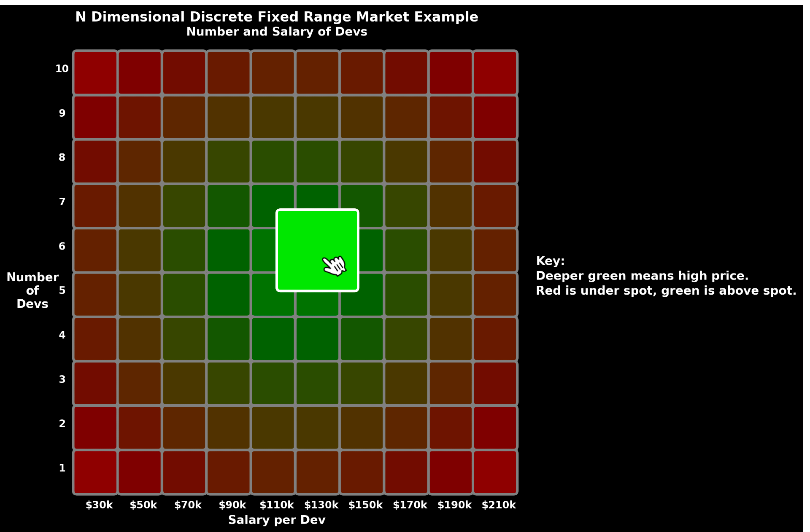Choose cell at $170k salary, 3 devs
The height and width of the screenshot is (532, 810).
click(x=406, y=383)
